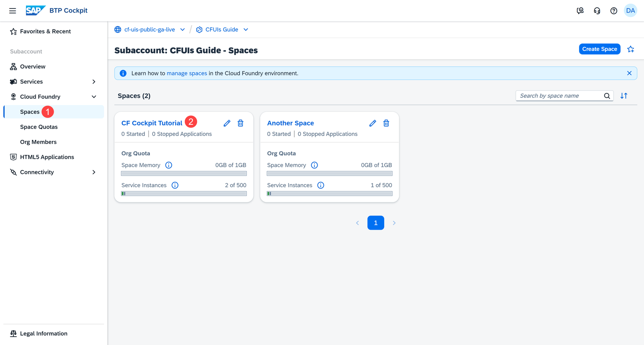Open the Another Space link
644x345 pixels.
(x=290, y=123)
